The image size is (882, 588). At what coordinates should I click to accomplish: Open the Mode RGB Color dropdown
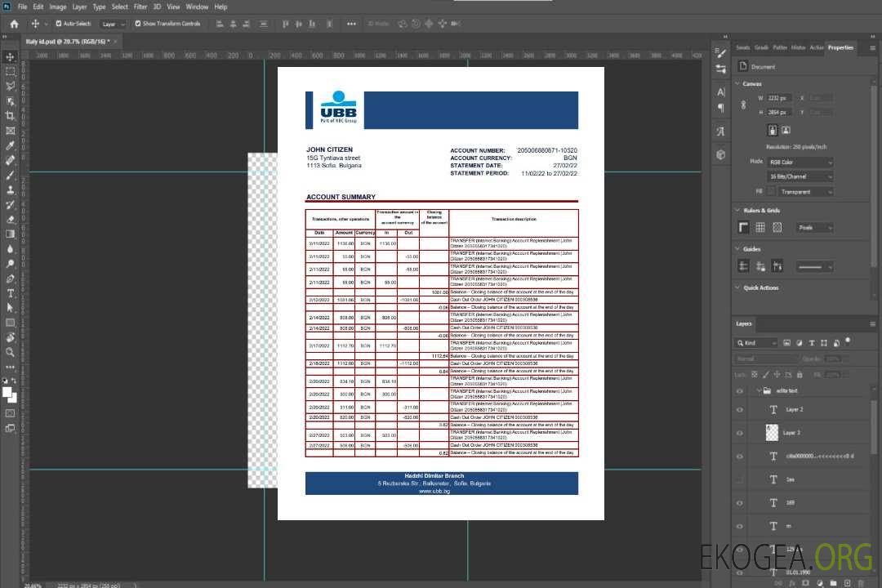click(800, 162)
